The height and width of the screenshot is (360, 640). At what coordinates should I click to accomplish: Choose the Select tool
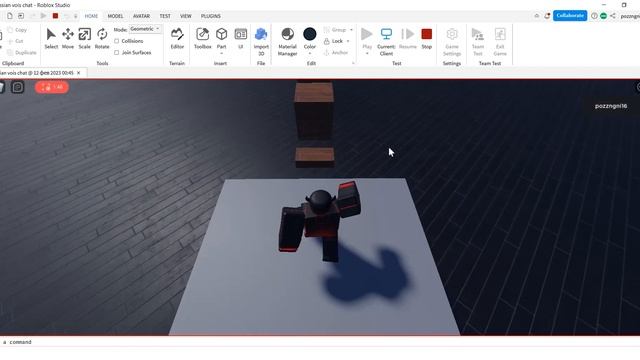[51, 38]
